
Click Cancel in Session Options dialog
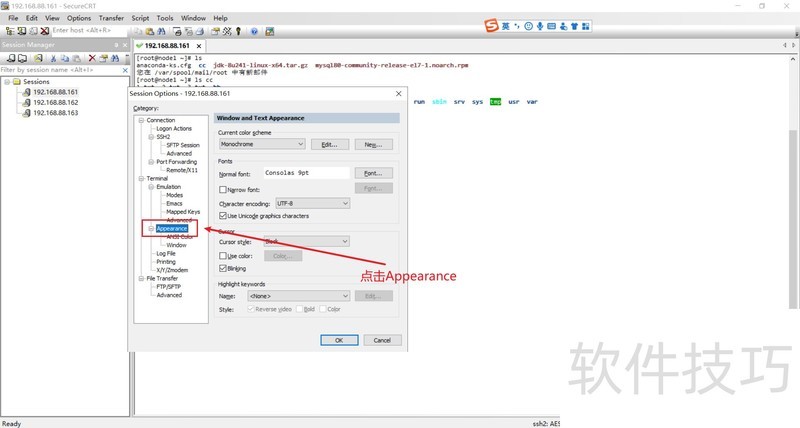382,340
